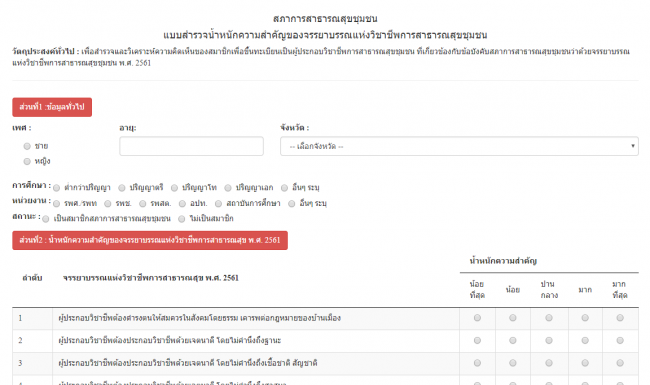
Task: Choose ปริญญาโท education option
Action: [175, 188]
